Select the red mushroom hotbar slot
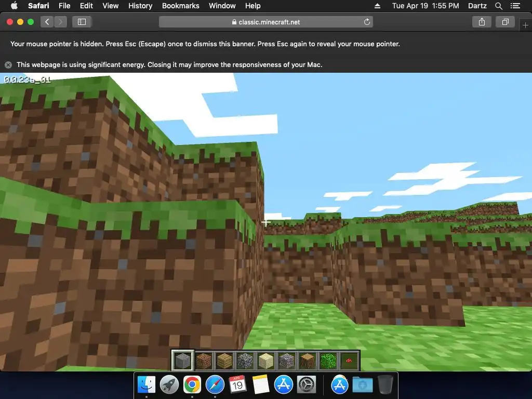The image size is (532, 399). [349, 361]
